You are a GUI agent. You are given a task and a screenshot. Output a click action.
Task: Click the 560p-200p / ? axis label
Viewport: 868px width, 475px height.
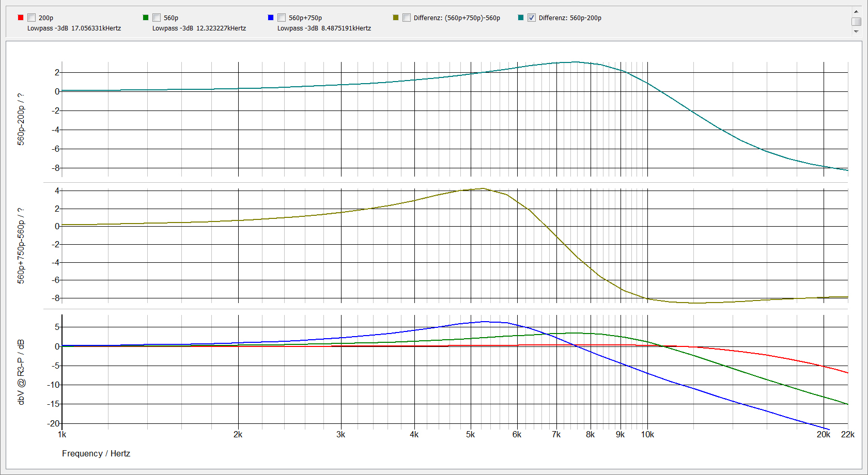click(x=21, y=119)
